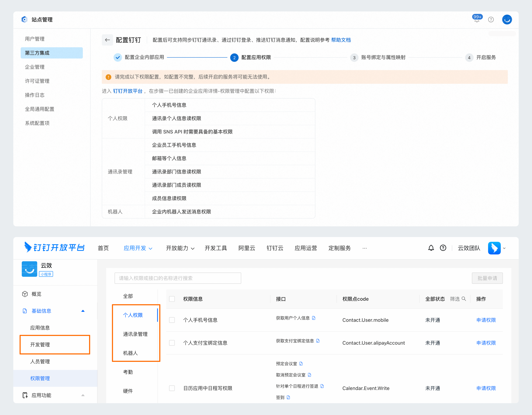Viewport: 532px width, 415px height.
Task: Collapse the 应用功能 section arrow
Action: click(x=83, y=395)
